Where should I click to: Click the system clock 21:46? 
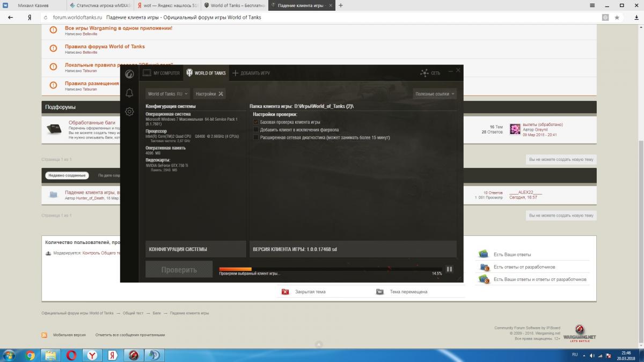626,353
